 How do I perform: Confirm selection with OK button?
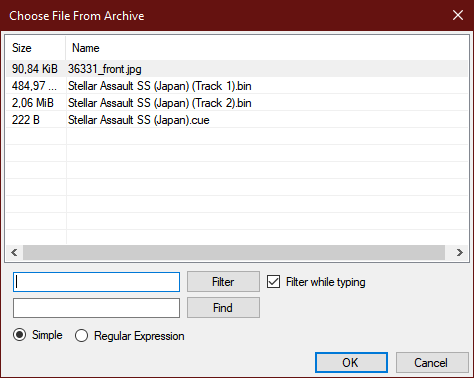pyautogui.click(x=351, y=362)
